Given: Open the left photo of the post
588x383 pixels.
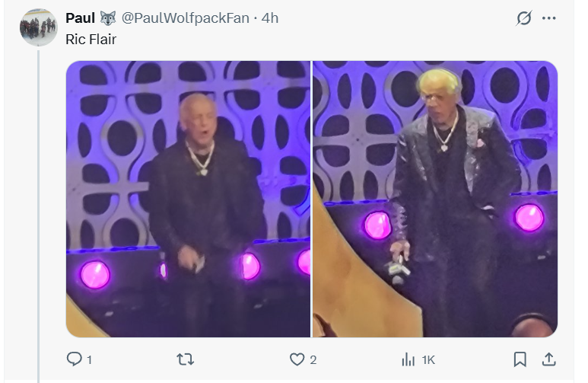Looking at the screenshot, I should pyautogui.click(x=188, y=199).
